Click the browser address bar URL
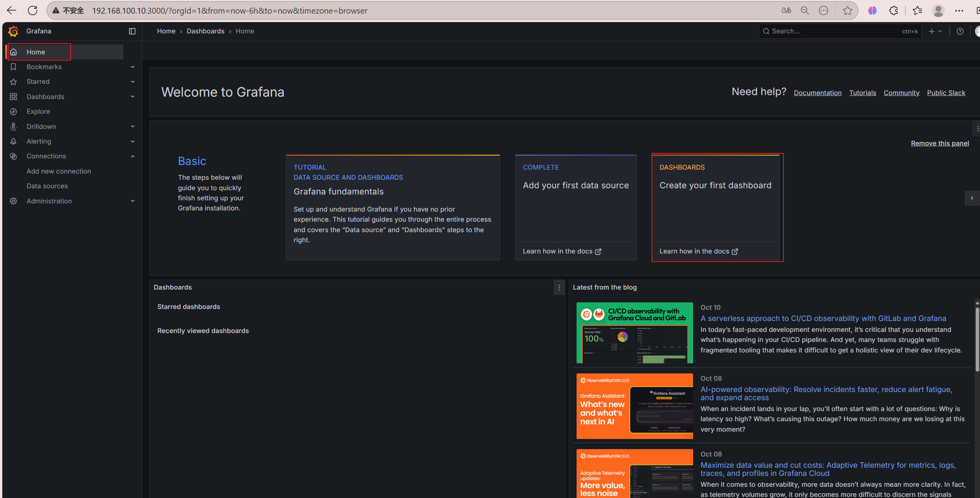980x498 pixels. (x=229, y=11)
